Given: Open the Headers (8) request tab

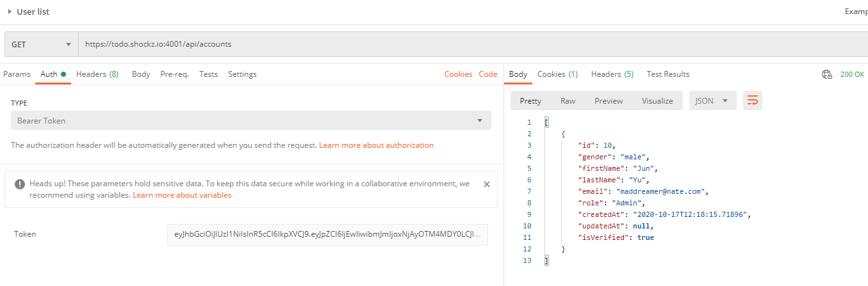Looking at the screenshot, I should click(97, 74).
